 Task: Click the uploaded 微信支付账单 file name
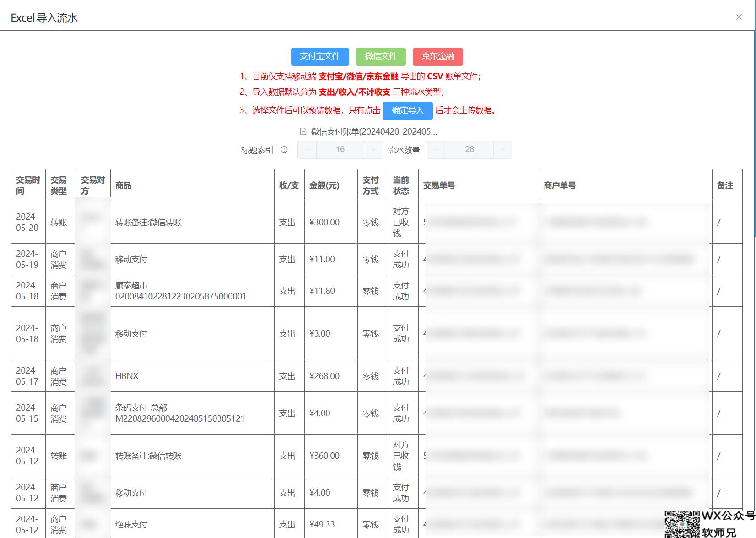coord(374,131)
